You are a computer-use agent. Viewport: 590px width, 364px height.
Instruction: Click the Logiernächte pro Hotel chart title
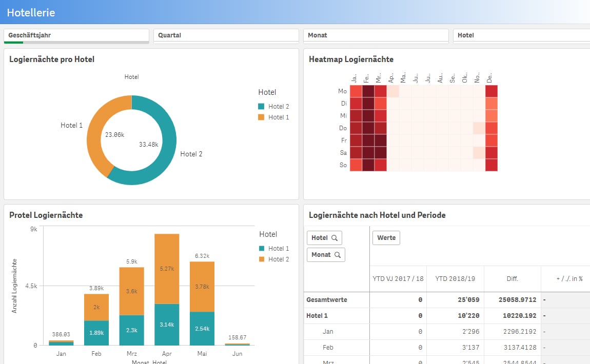[52, 59]
